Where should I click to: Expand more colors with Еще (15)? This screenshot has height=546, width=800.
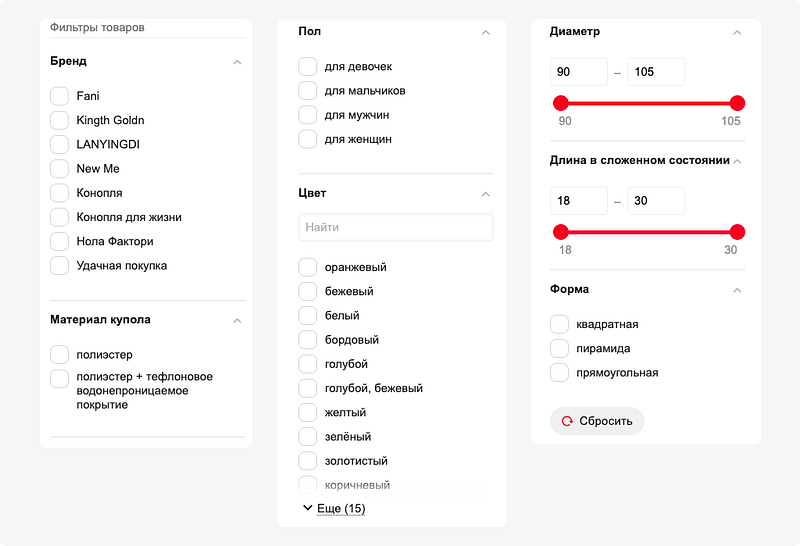[x=335, y=508]
